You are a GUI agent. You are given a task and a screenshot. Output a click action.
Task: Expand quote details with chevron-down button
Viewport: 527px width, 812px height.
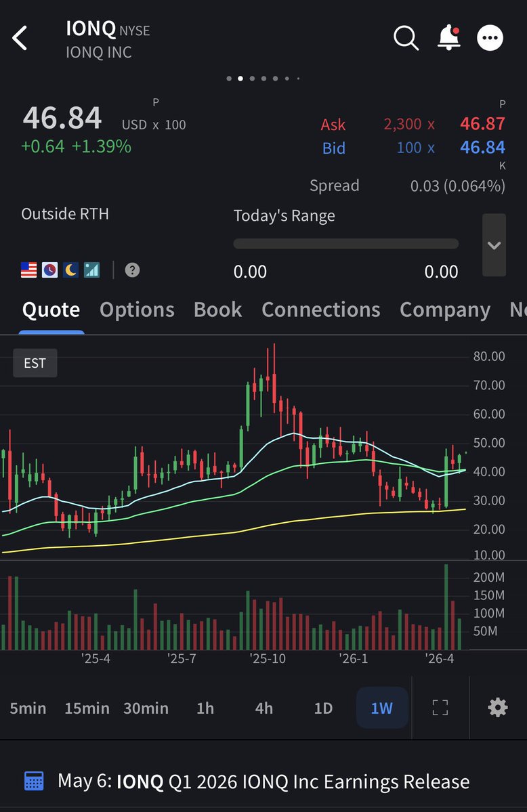point(494,245)
